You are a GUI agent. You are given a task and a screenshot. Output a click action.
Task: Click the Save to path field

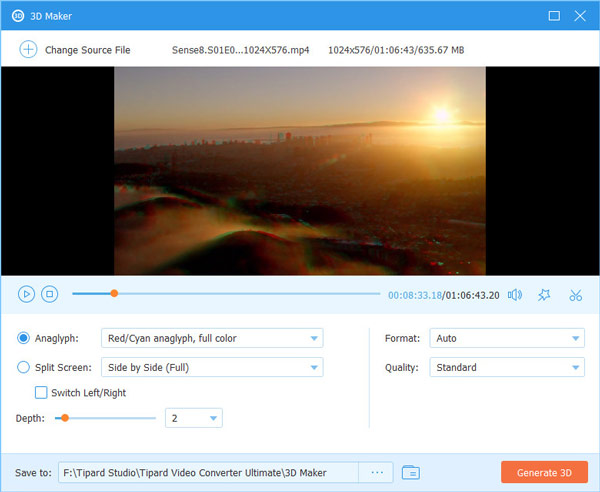click(x=209, y=472)
